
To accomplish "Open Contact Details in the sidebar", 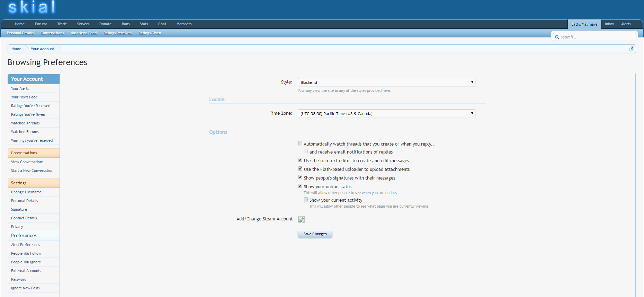I will coord(34,218).
